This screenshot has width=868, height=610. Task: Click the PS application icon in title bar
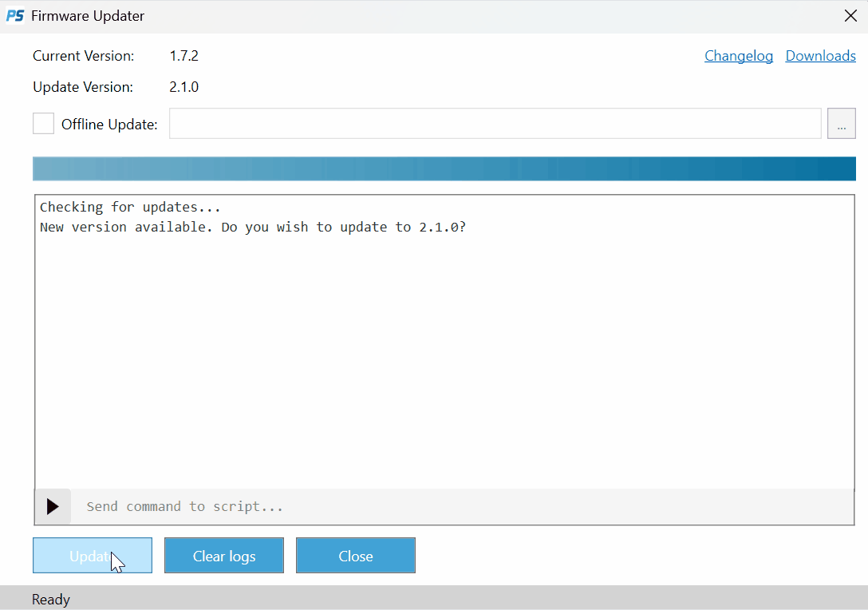(x=15, y=16)
